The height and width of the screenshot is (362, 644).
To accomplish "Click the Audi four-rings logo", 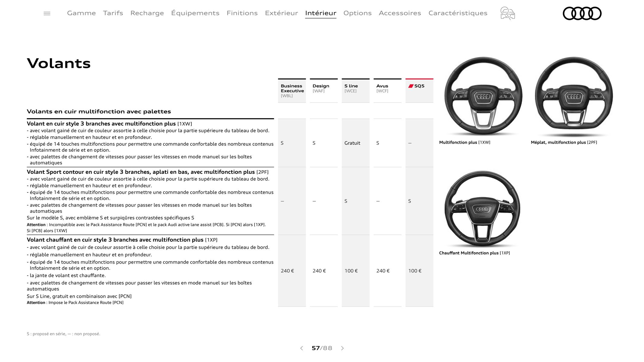I will point(582,14).
